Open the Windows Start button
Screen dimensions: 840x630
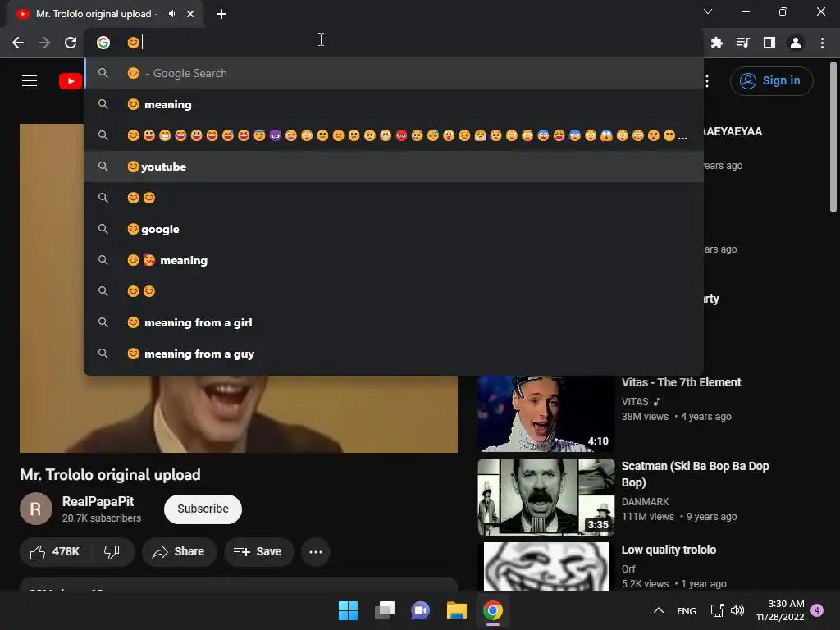tap(348, 610)
